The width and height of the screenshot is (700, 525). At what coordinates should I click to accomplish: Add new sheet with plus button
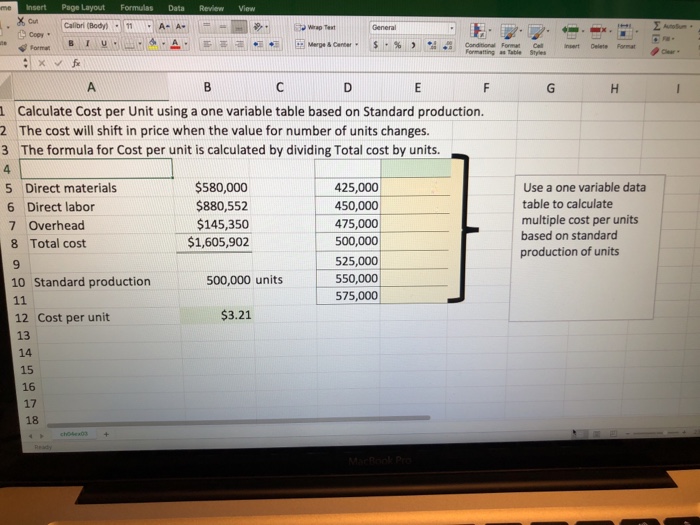[106, 433]
